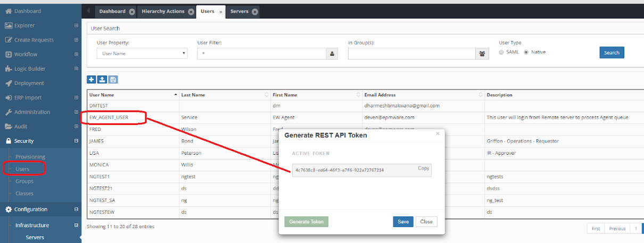This screenshot has width=644, height=243.
Task: Copy the active REST API token
Action: click(x=423, y=169)
